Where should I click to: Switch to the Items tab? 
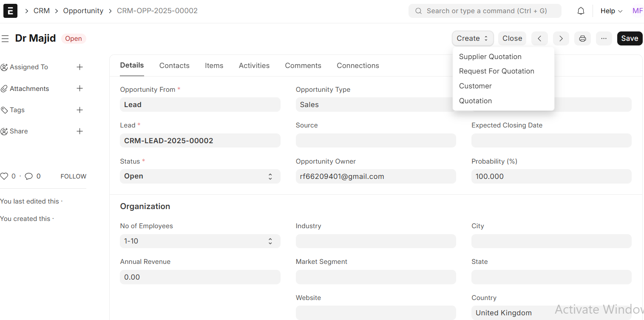[214, 65]
